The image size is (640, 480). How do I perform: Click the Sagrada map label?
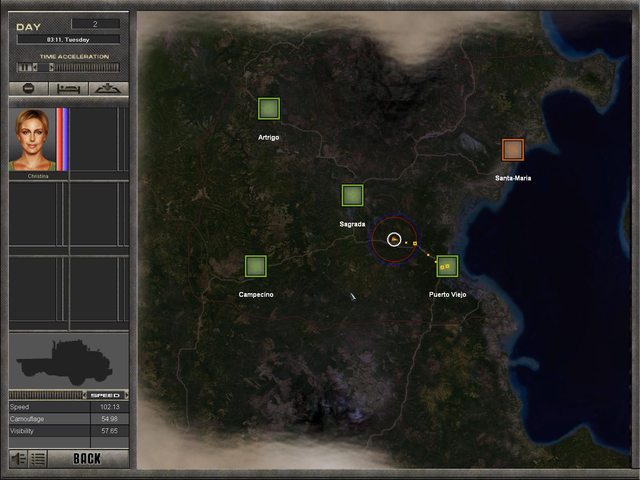click(x=352, y=224)
